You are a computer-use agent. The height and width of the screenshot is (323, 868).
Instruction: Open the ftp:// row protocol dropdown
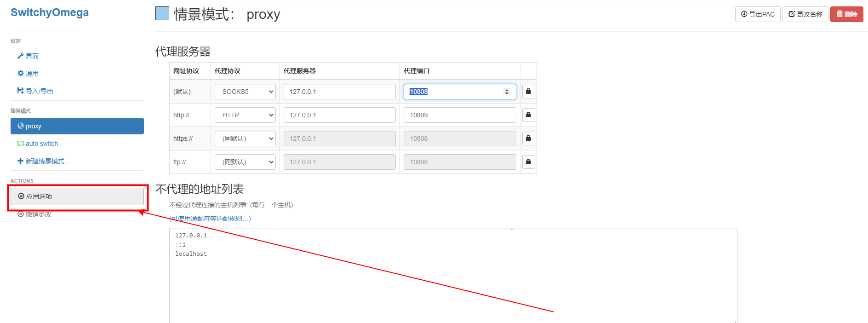tap(245, 162)
